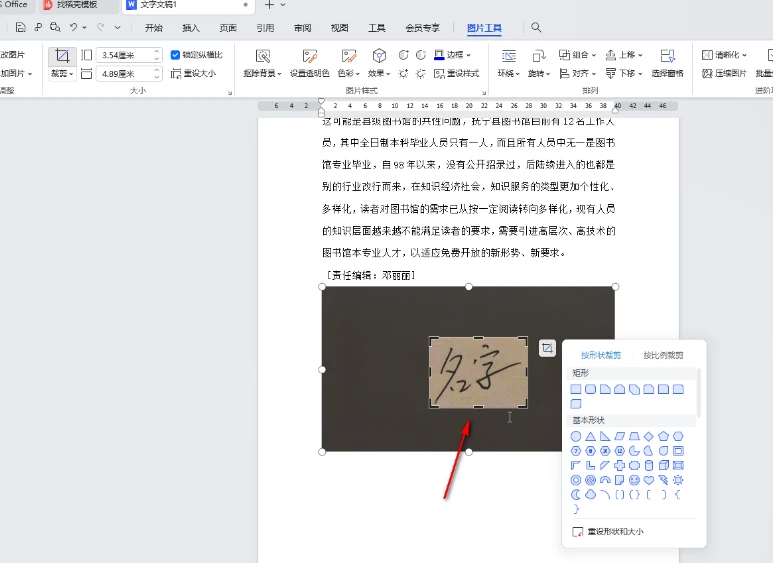Click 下移 send backward
This screenshot has width=773, height=563.
[624, 73]
